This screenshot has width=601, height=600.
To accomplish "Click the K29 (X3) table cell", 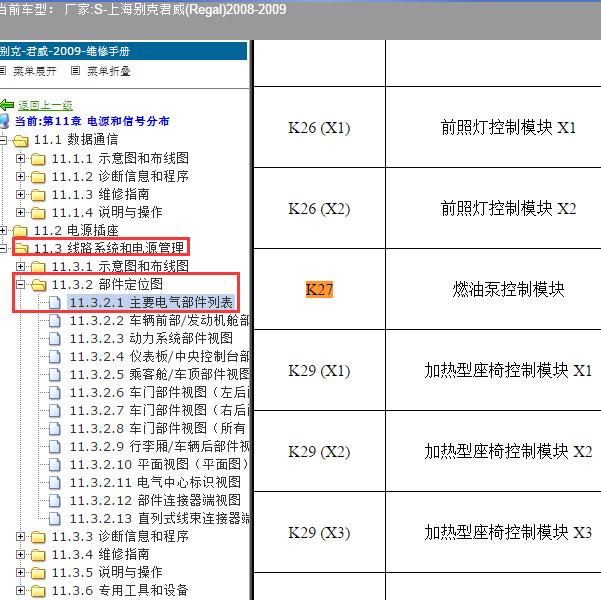I will coord(319,533).
